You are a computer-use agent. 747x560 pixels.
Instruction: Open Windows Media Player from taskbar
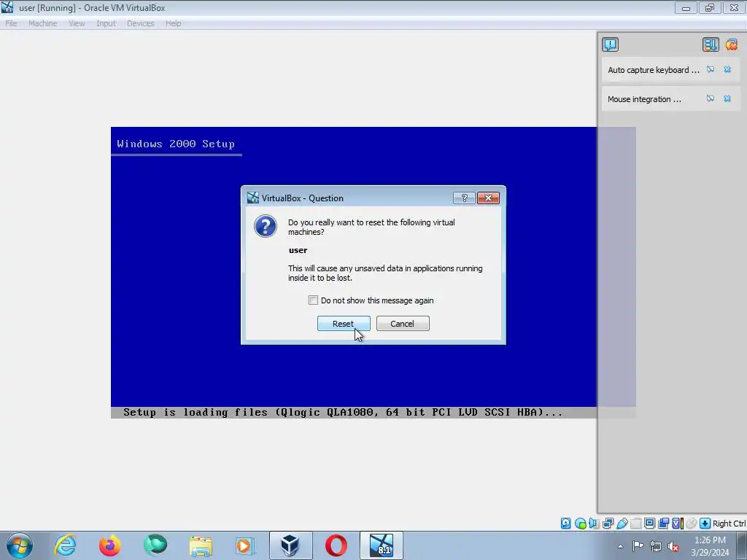click(245, 545)
